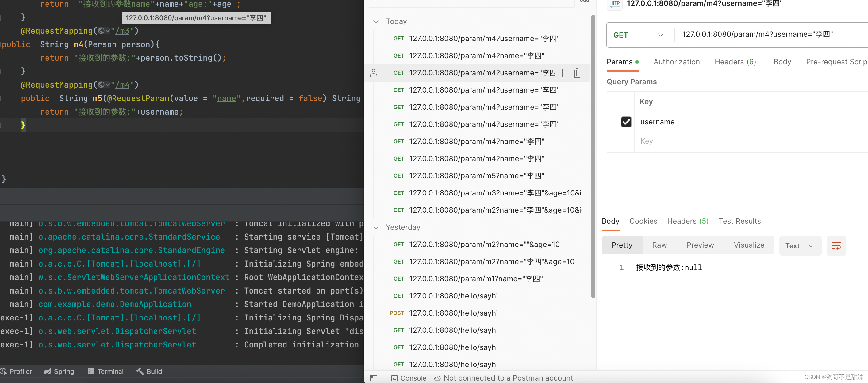Open the Spring tool window in IntelliJ
The width and height of the screenshot is (868, 383).
pyautogui.click(x=59, y=371)
